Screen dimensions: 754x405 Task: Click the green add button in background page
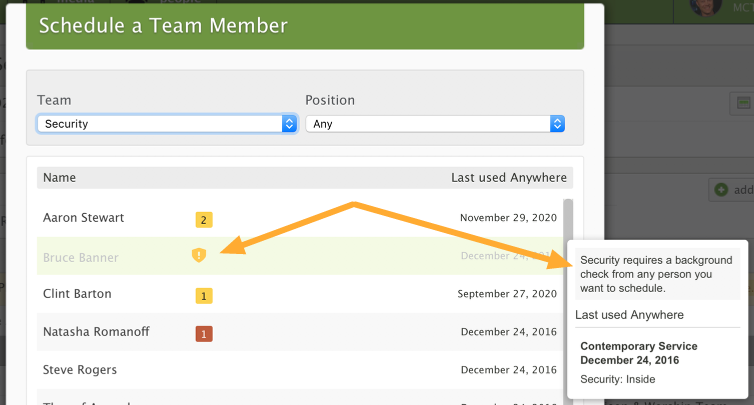click(731, 190)
